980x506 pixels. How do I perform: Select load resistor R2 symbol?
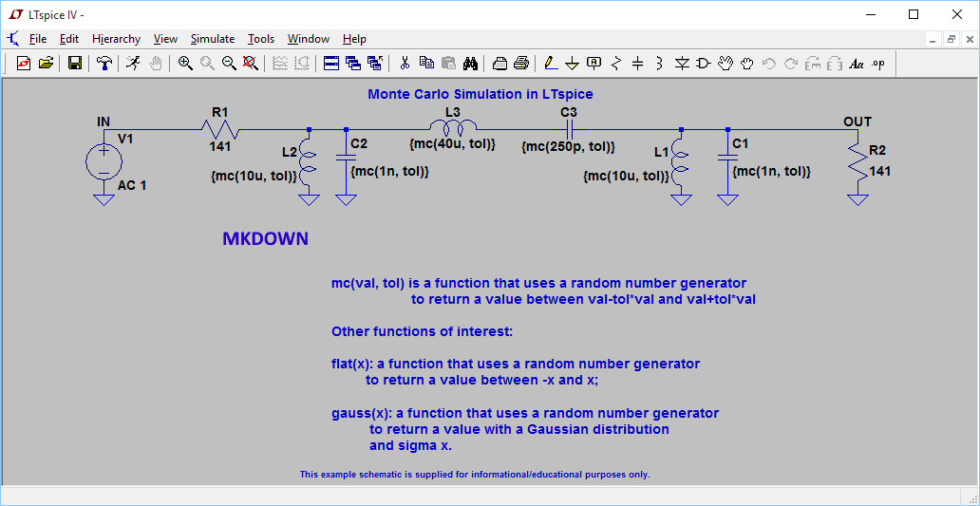tap(858, 161)
